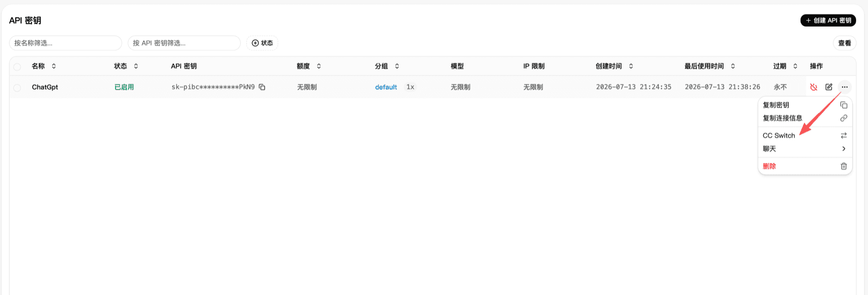Viewport: 868px width, 295px height.
Task: Select all rows with header checkbox
Action: point(17,67)
